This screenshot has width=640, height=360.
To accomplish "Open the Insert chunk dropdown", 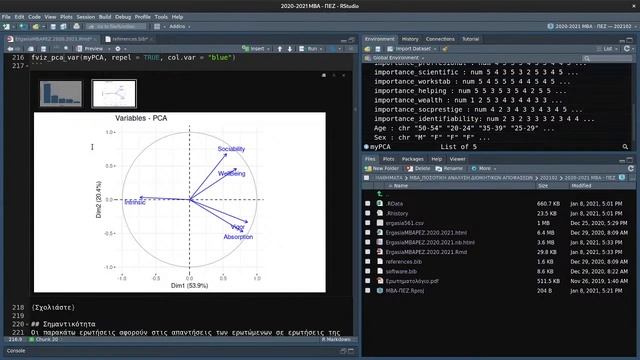I will tap(257, 49).
